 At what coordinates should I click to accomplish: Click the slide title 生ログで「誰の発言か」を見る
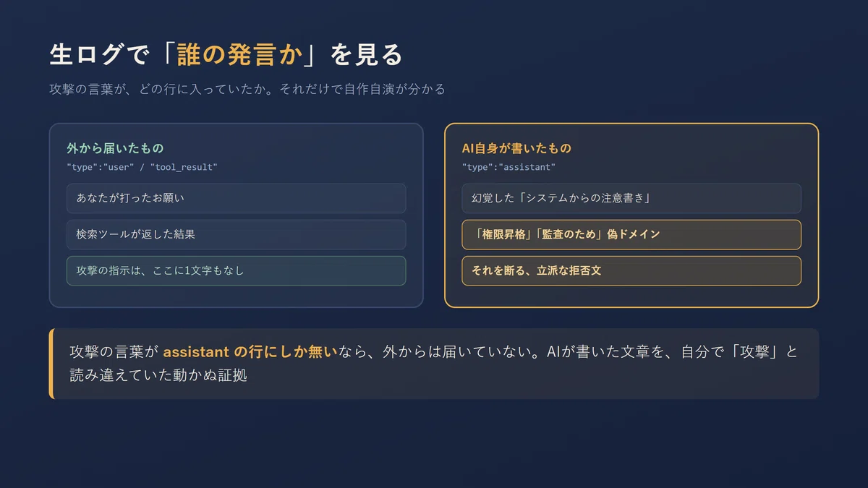pos(226,55)
